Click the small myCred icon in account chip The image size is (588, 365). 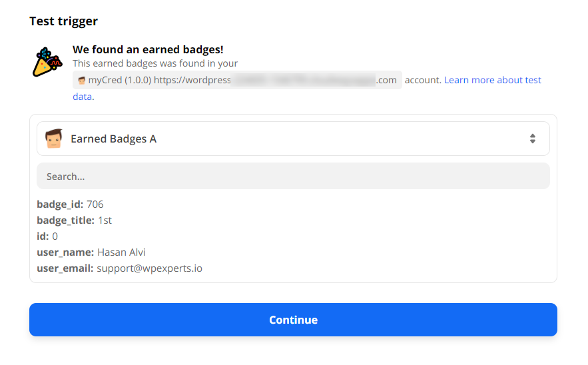[82, 81]
